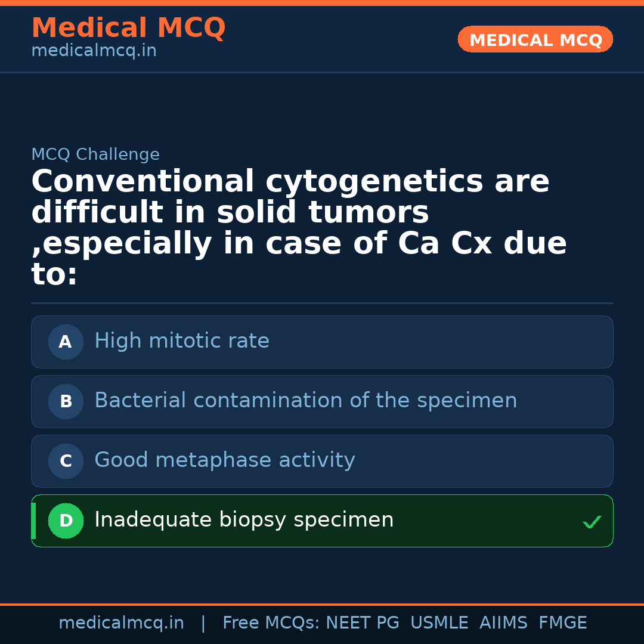Click the question text about conventional cytogenetics
This screenshot has width=644, height=644.
tap(298, 228)
